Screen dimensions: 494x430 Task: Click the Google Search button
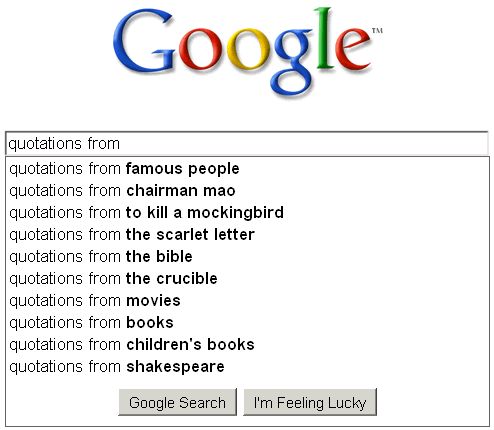pos(177,402)
